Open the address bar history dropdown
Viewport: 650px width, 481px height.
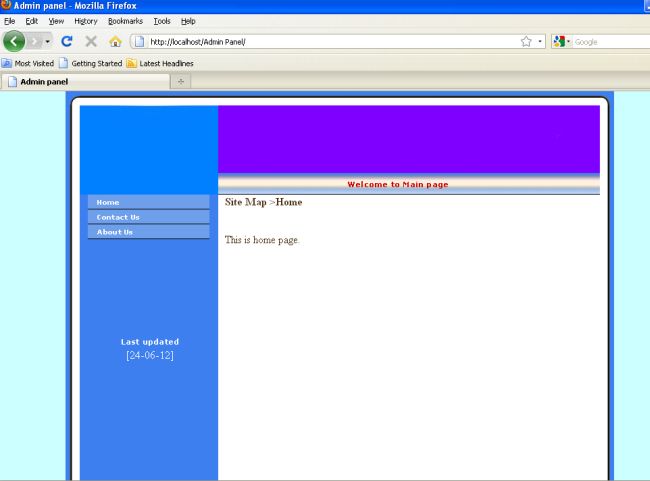540,41
